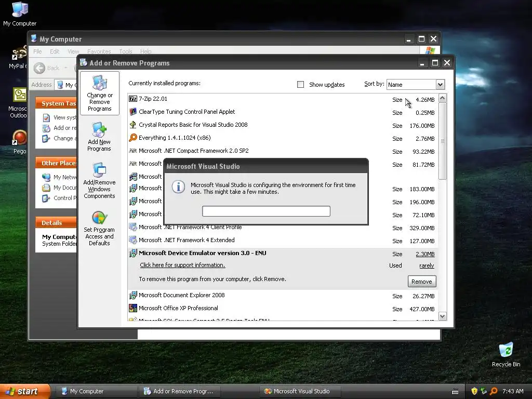Click the My Documents icon in Other Places

[x=46, y=188]
